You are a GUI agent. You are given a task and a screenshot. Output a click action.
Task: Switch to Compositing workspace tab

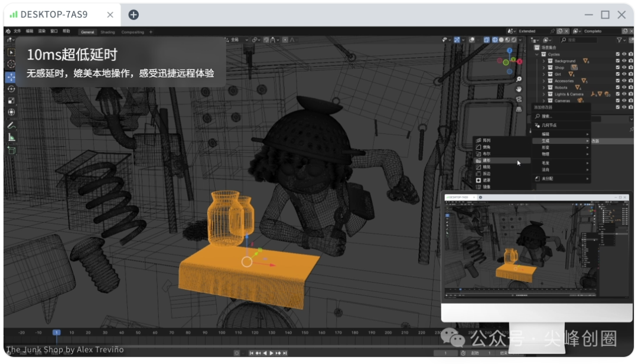tap(133, 32)
